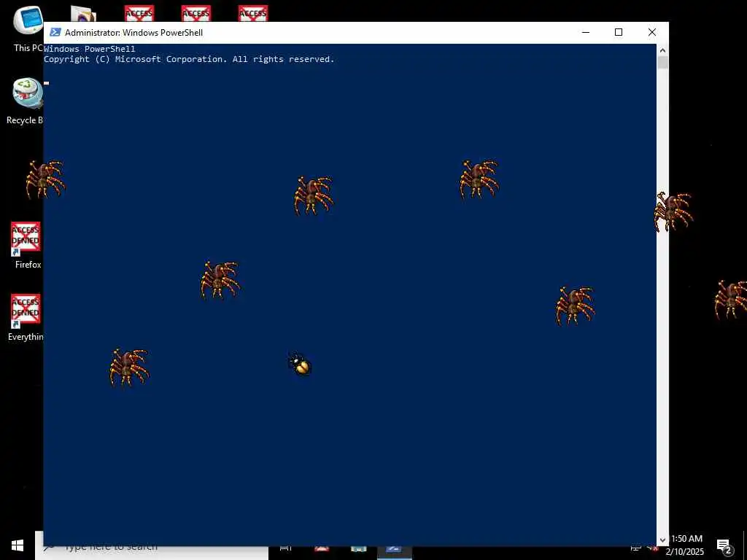Click the taskbar search box
This screenshot has width=747, height=560.
[152, 547]
